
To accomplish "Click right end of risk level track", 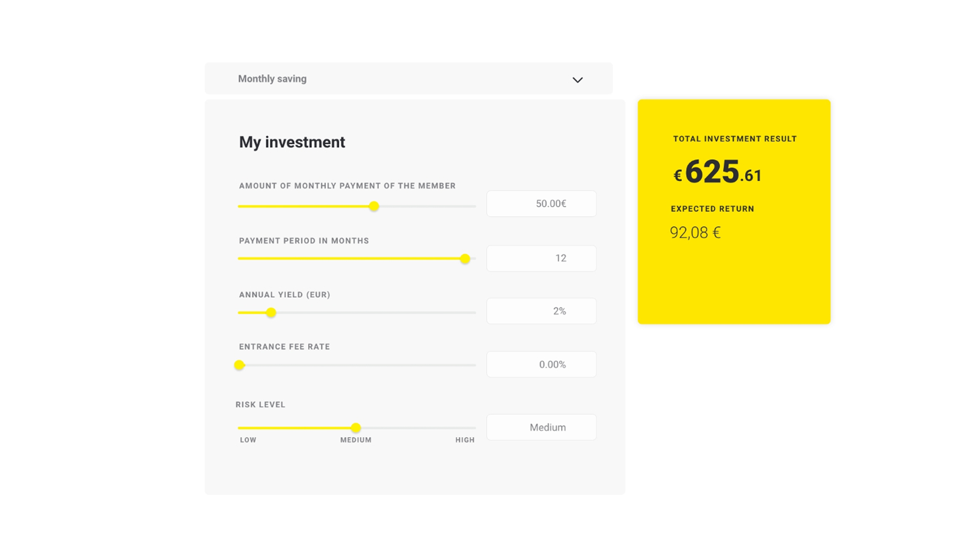I will [x=473, y=428].
